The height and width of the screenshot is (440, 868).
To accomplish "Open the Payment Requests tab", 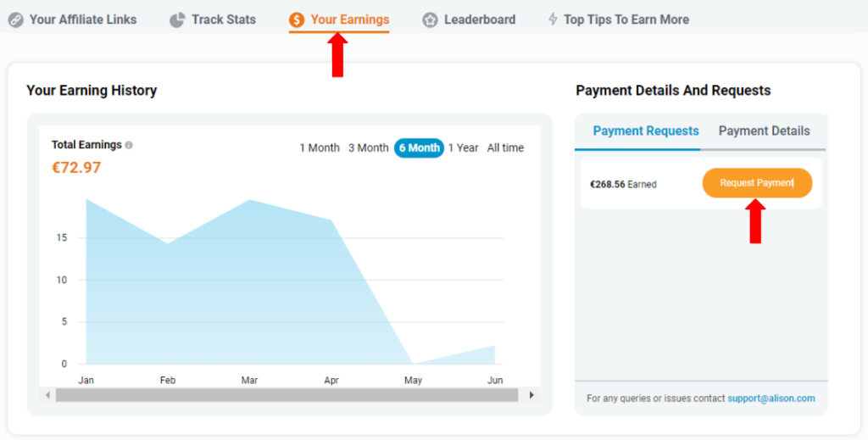I will pos(645,131).
